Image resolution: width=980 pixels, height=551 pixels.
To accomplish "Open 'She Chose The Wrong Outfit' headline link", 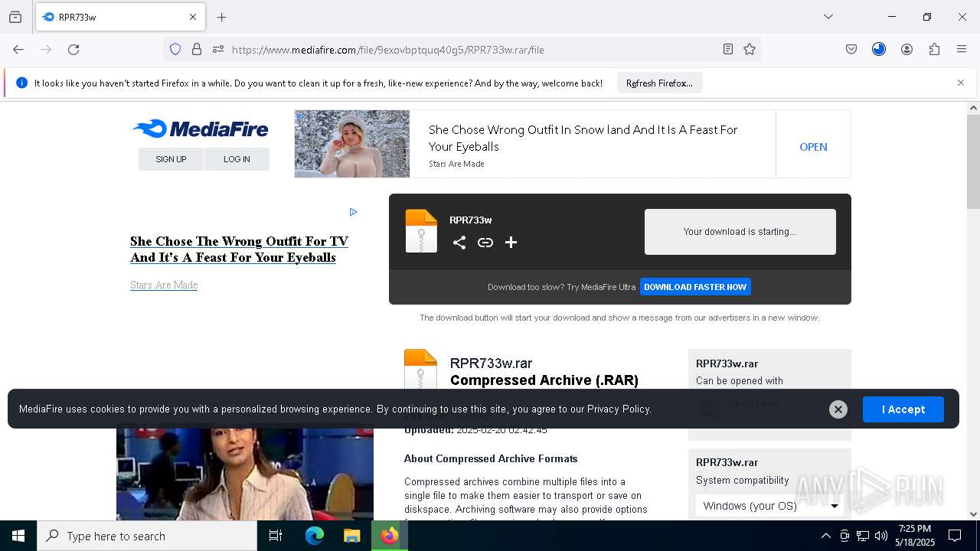I will click(x=239, y=249).
